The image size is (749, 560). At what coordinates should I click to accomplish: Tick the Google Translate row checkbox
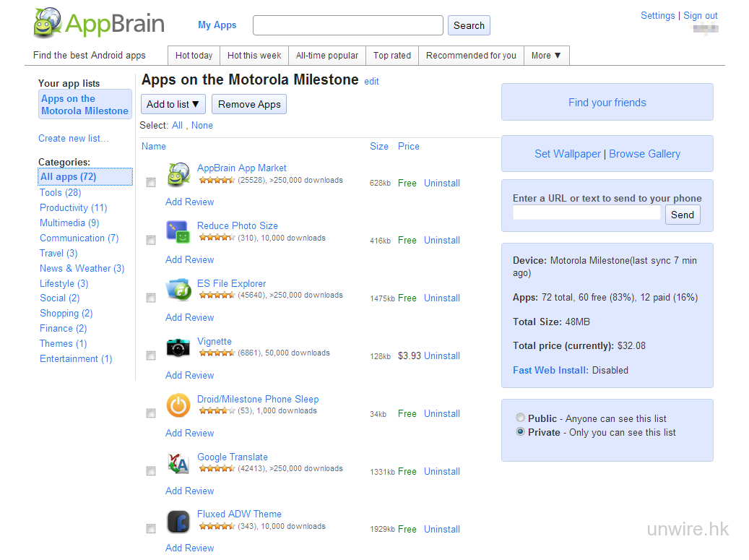pos(151,471)
